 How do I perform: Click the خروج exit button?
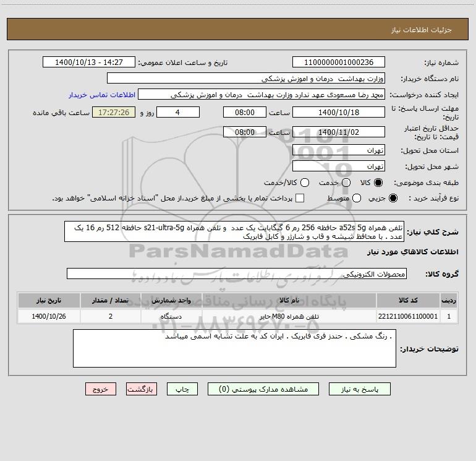coord(101,389)
